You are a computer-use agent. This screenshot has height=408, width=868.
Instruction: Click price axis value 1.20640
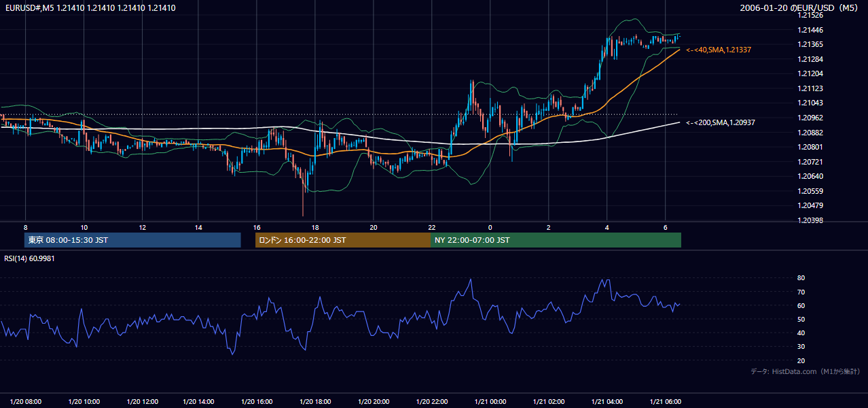pyautogui.click(x=811, y=176)
